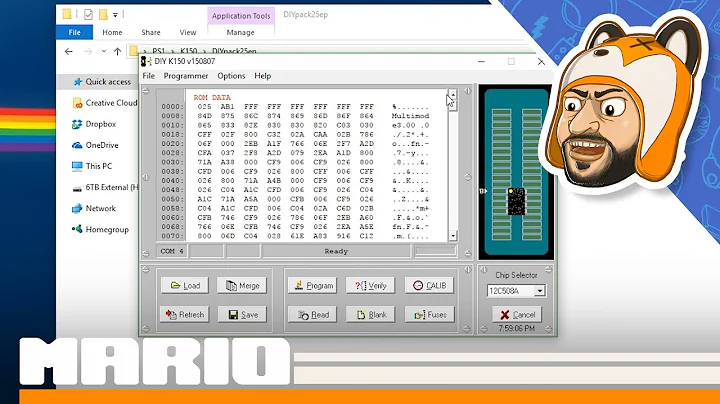This screenshot has height=404, width=720.
Task: Open the Fuses settings button
Action: click(x=429, y=314)
